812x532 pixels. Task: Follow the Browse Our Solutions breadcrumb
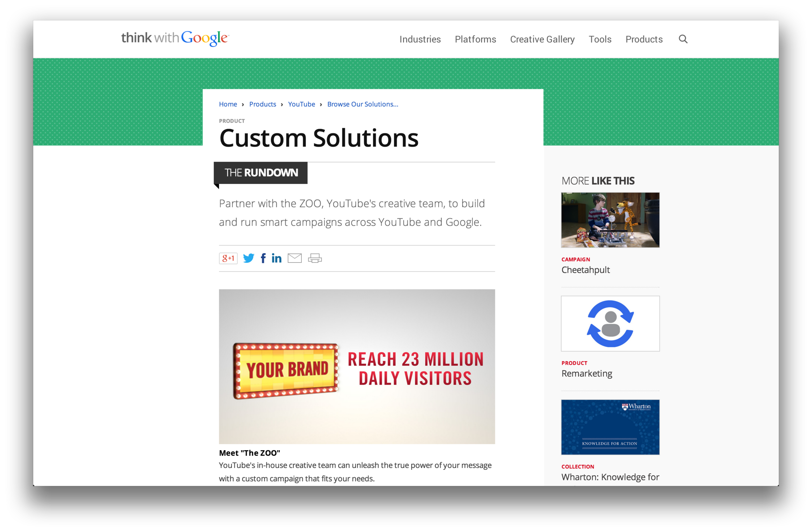coord(362,104)
